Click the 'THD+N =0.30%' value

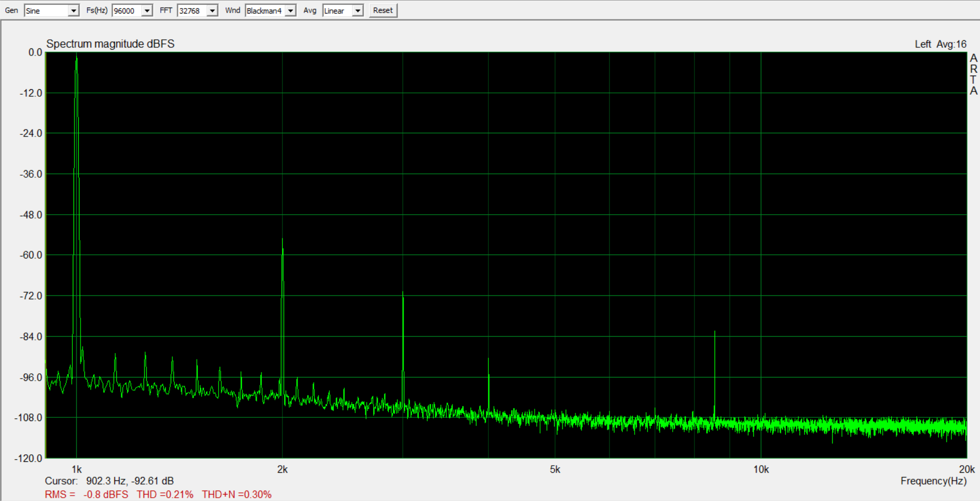click(237, 494)
